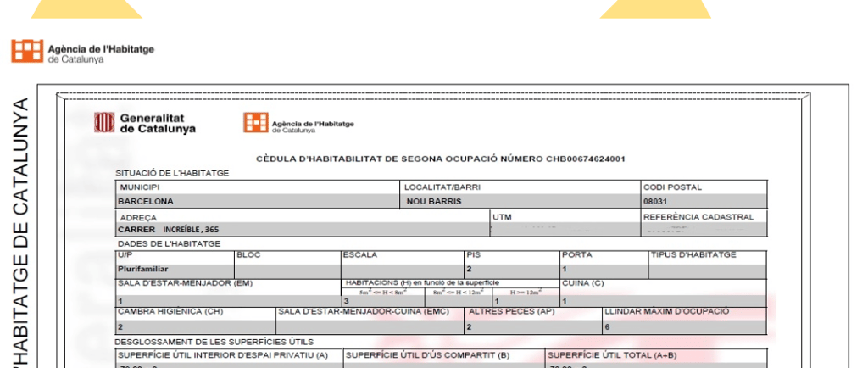This screenshot has width=868, height=368.
Task: Click the SITUACIÓ DE L'HABITATGE section label
Action: click(x=172, y=173)
